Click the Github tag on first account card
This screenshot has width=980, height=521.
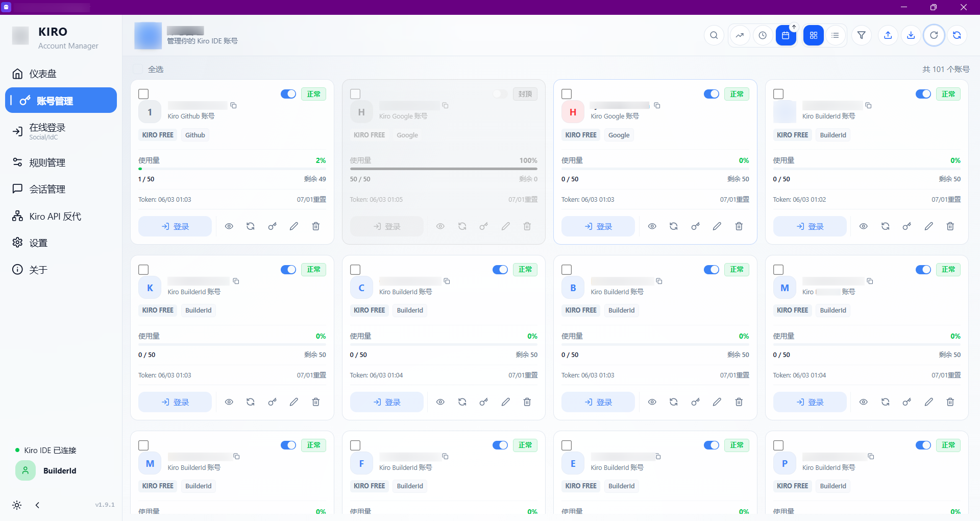click(x=195, y=135)
